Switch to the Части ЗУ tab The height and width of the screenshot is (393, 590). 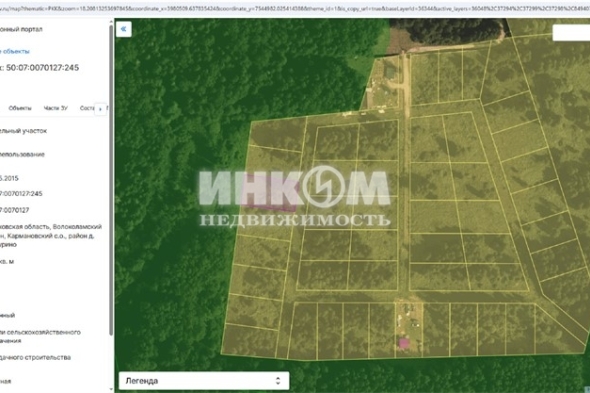click(x=56, y=108)
